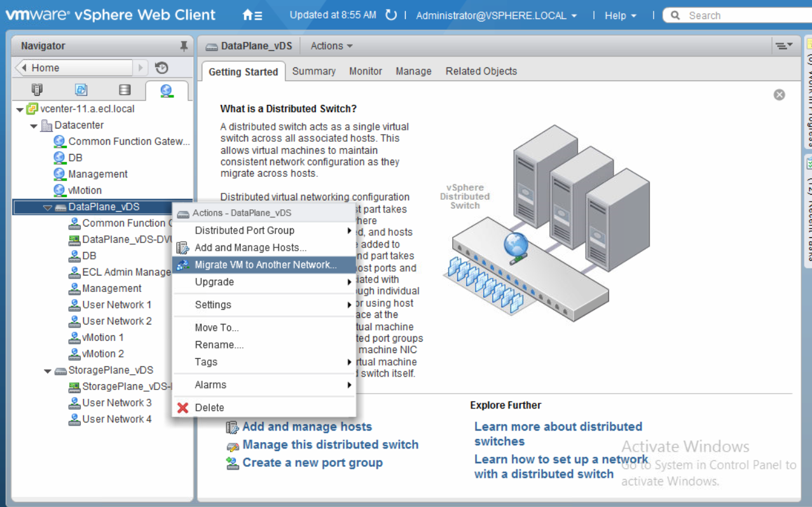
Task: Open the Administrator@VSPHERE.LOCAL dropdown
Action: 496,15
